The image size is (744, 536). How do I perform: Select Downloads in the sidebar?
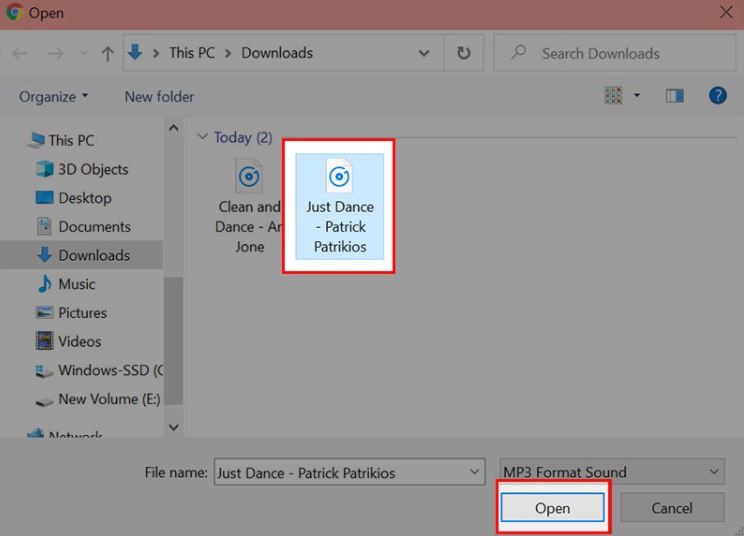coord(82,255)
